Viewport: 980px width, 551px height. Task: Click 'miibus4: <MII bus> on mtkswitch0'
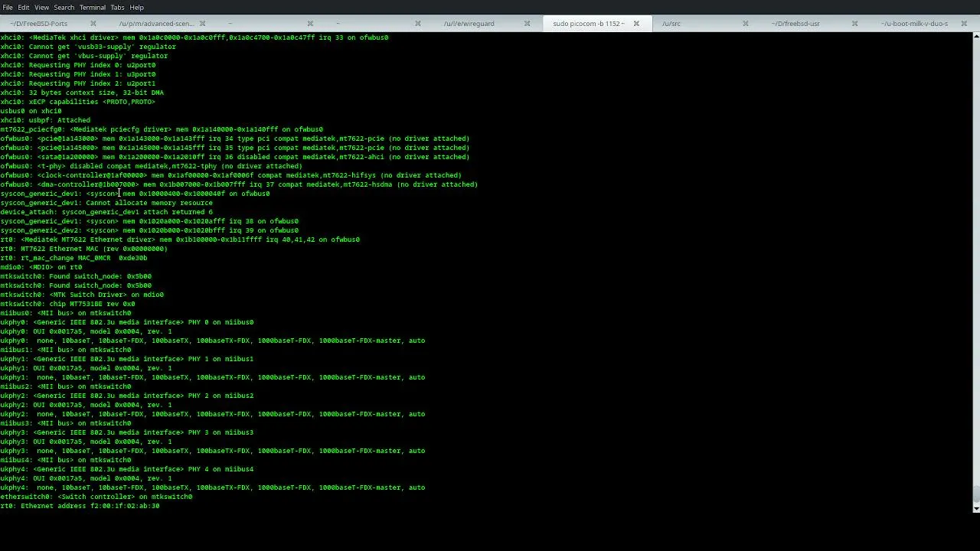(65, 460)
